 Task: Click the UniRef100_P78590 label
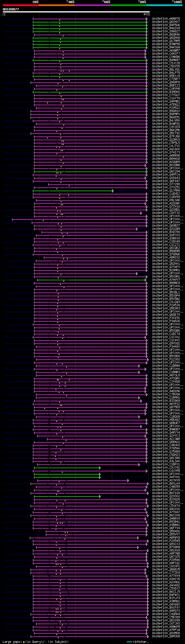[x=166, y=448]
